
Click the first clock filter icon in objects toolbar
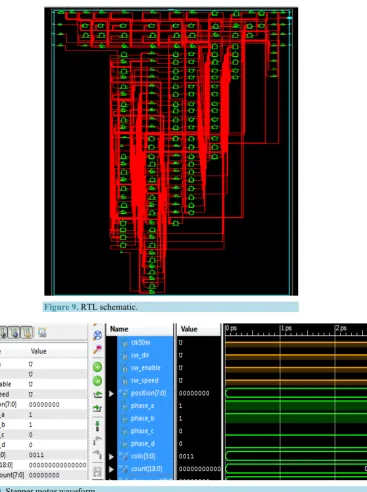coord(3,332)
